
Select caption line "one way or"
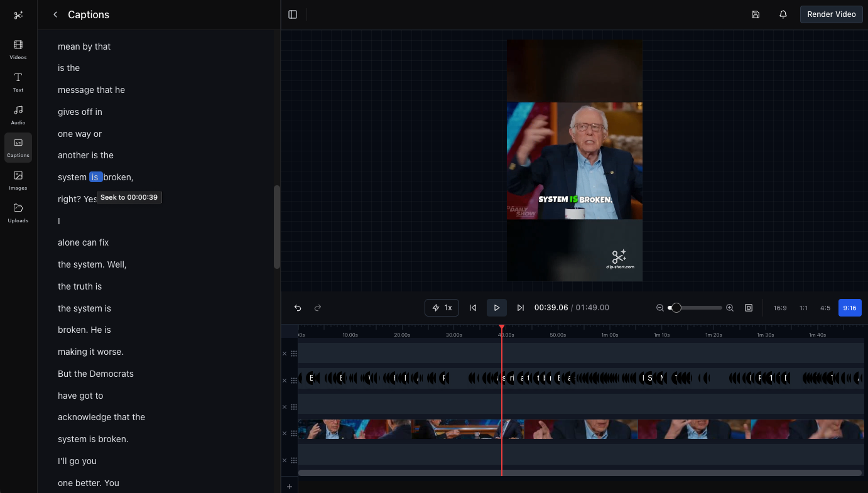tap(80, 134)
